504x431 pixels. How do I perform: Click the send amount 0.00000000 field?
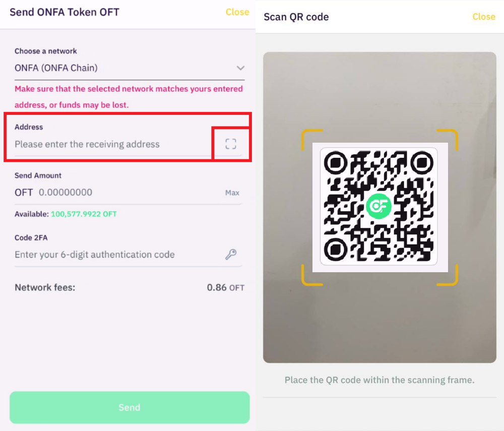click(101, 193)
